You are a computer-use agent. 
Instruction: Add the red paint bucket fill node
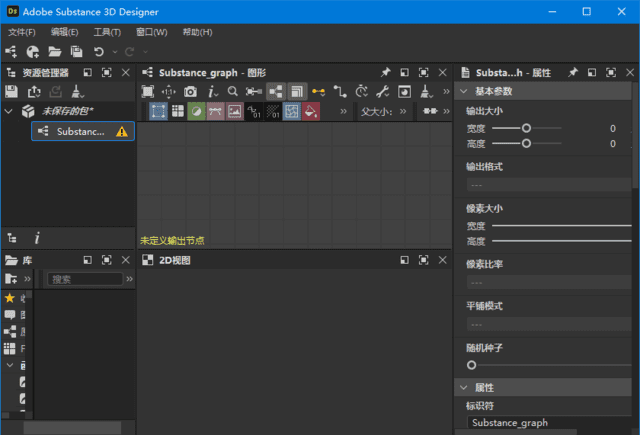click(x=311, y=111)
